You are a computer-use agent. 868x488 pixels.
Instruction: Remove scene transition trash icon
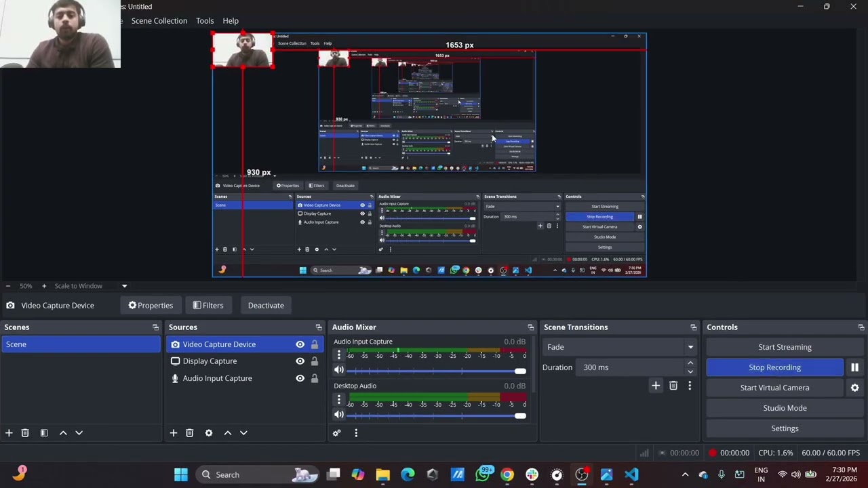tap(673, 386)
